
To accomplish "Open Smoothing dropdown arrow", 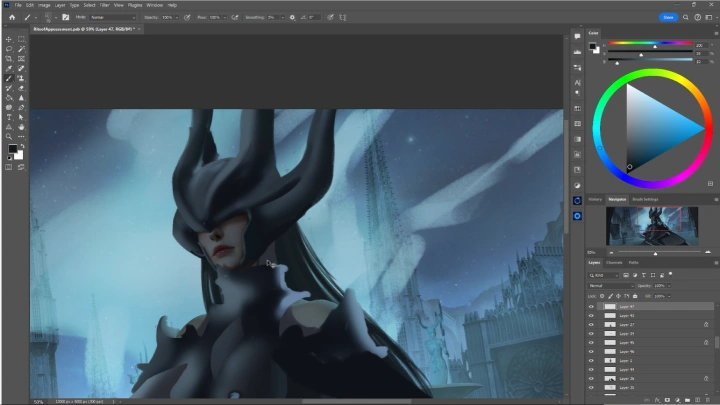I will pos(282,17).
